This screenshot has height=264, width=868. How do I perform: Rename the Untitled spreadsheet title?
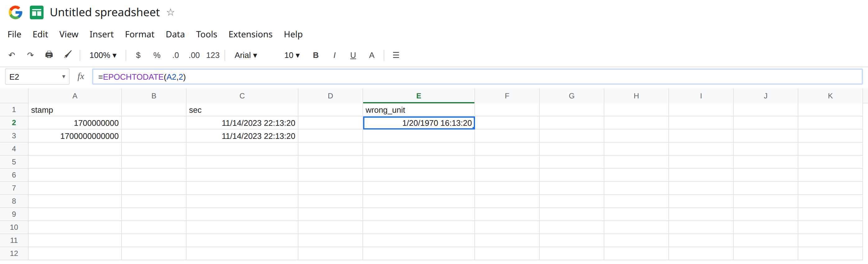click(x=105, y=12)
